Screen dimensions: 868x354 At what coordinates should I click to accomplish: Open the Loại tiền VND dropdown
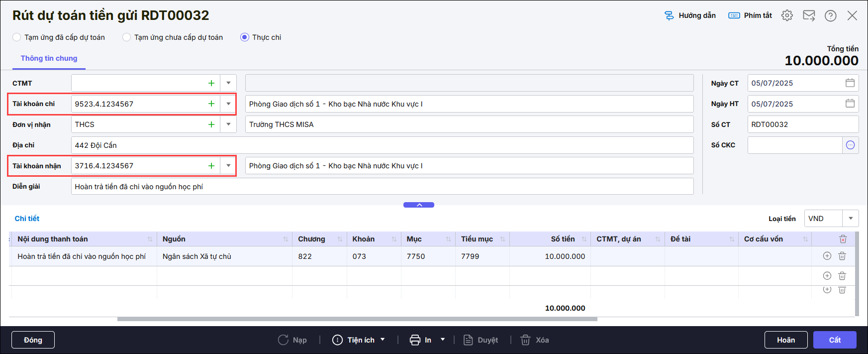pyautogui.click(x=851, y=219)
